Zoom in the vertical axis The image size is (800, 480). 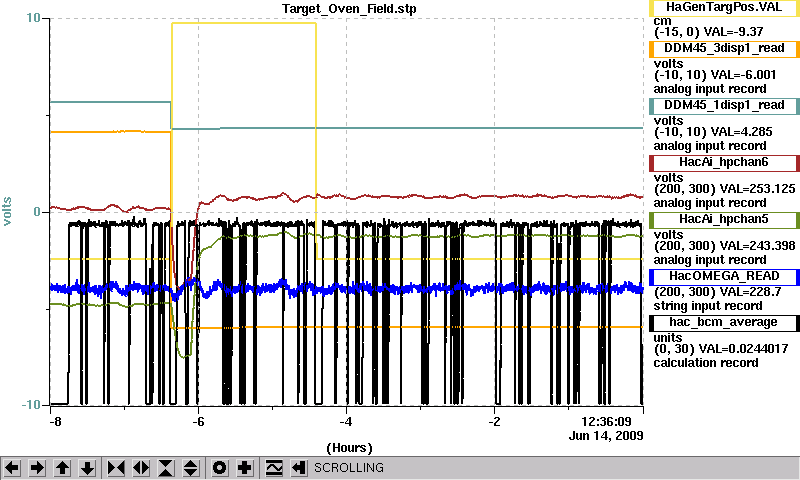coord(166,468)
